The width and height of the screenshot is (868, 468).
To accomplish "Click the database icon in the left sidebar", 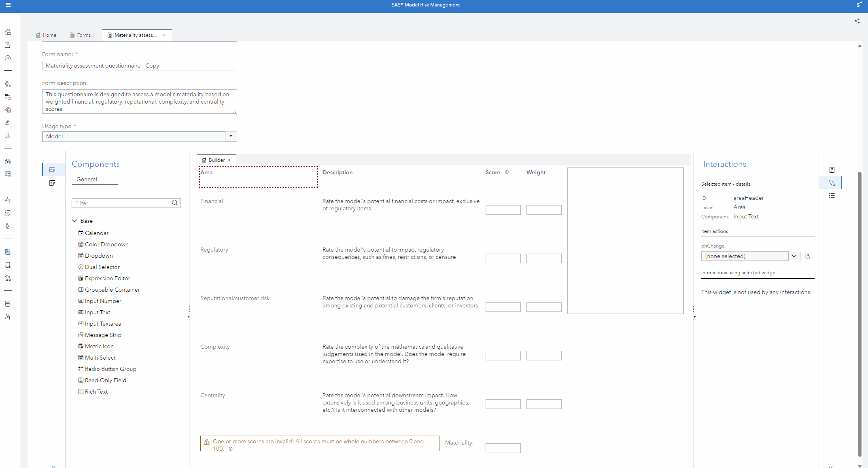I will pos(8,304).
